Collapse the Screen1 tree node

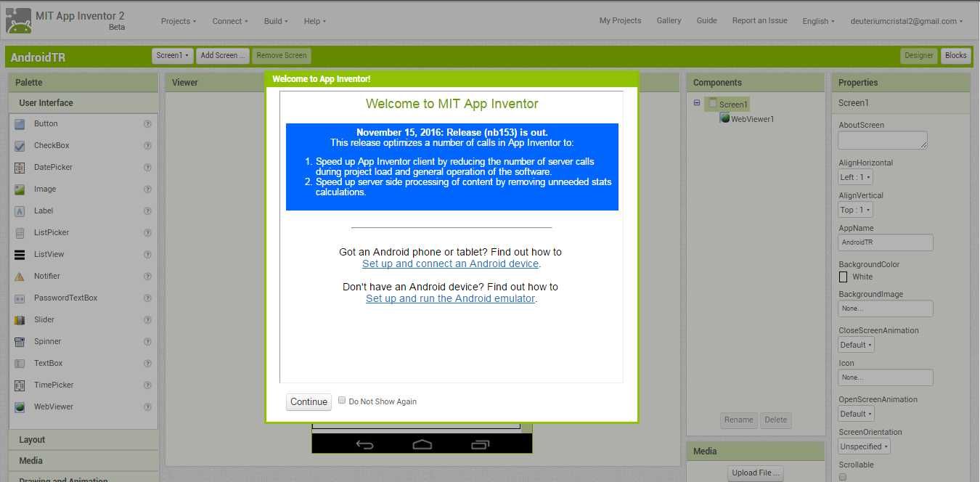tap(697, 103)
